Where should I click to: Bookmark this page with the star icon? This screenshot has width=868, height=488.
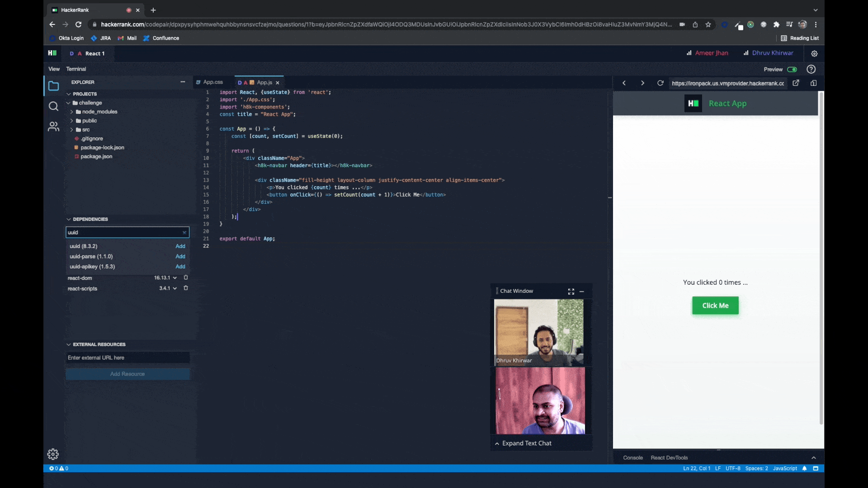point(708,24)
